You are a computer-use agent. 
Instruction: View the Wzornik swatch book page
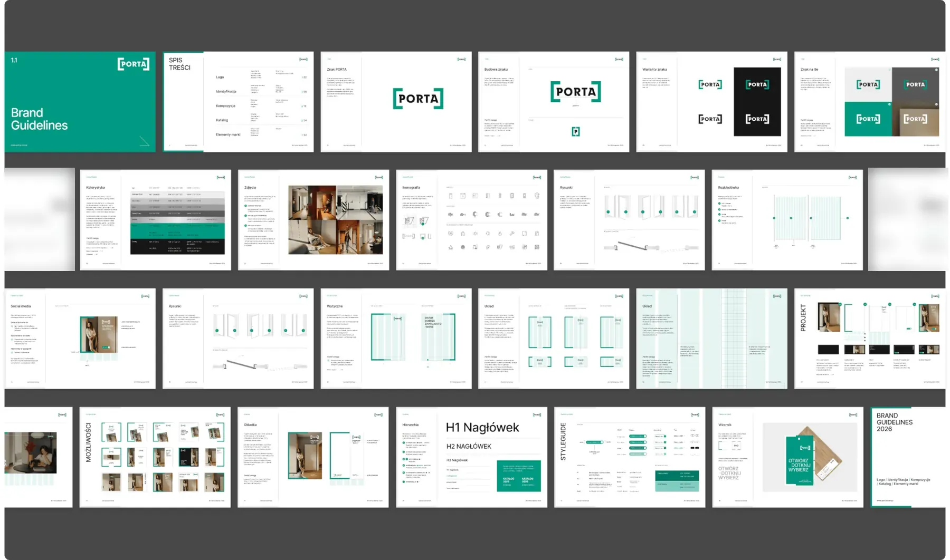[787, 457]
